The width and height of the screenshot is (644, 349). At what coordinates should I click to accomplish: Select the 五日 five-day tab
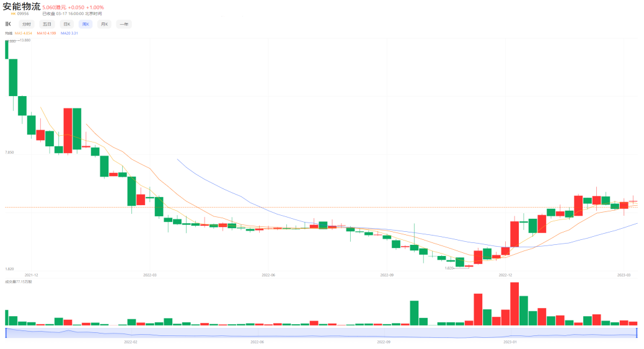coord(47,24)
